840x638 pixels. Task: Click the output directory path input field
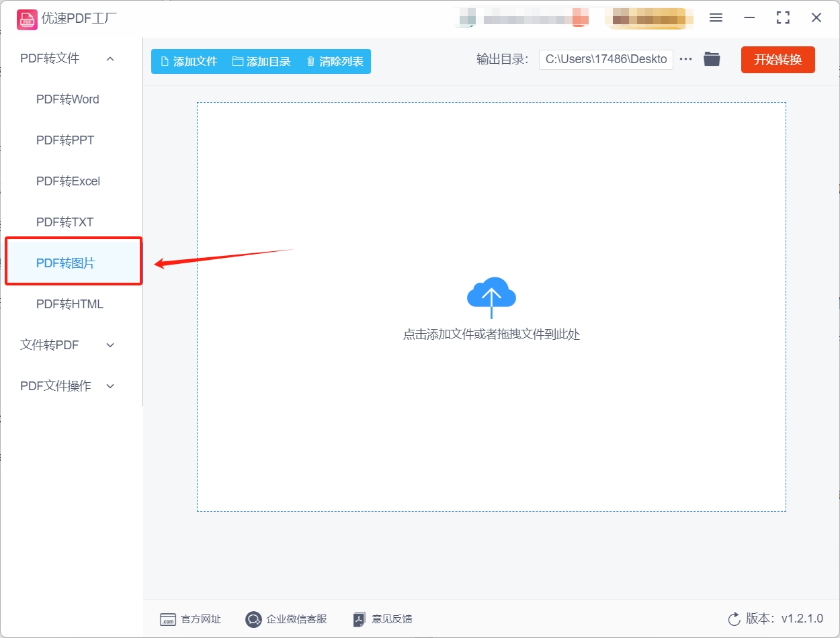pyautogui.click(x=605, y=59)
